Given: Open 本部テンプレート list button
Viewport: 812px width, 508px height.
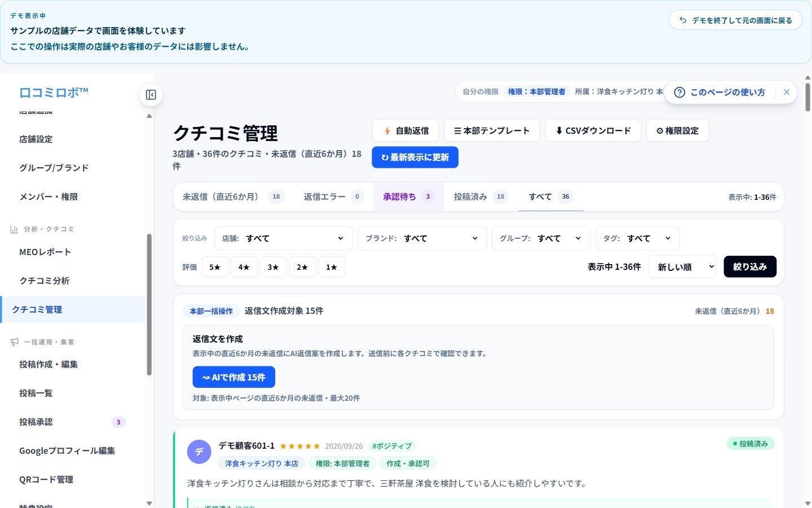Looking at the screenshot, I should tap(492, 130).
